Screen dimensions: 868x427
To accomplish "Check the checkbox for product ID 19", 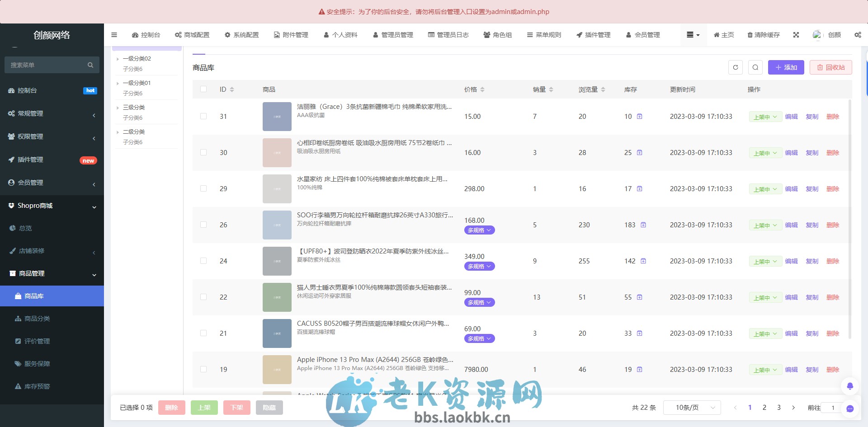I will coord(203,369).
